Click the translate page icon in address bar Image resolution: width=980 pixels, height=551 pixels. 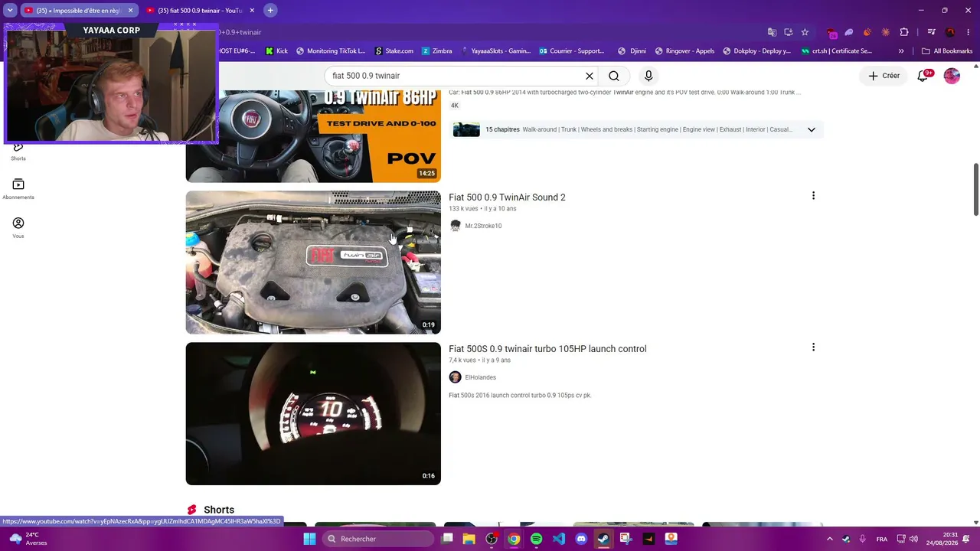(x=772, y=32)
